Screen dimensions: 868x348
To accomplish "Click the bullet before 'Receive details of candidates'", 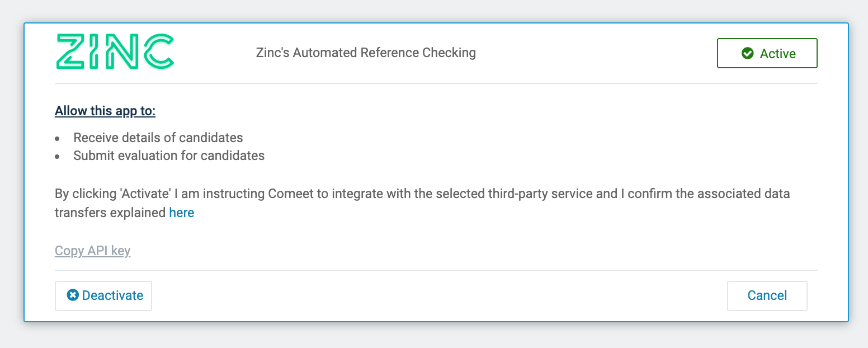I will coord(57,138).
